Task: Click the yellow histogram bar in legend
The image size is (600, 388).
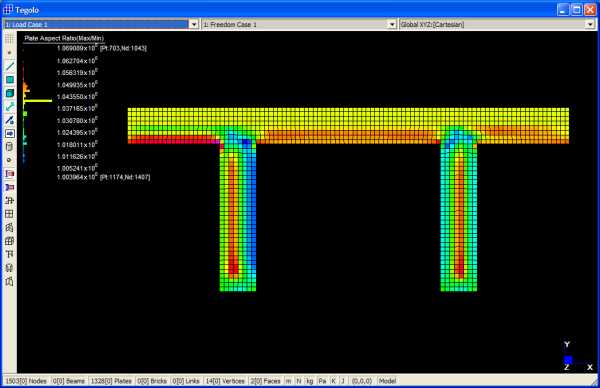Action: click(x=38, y=101)
